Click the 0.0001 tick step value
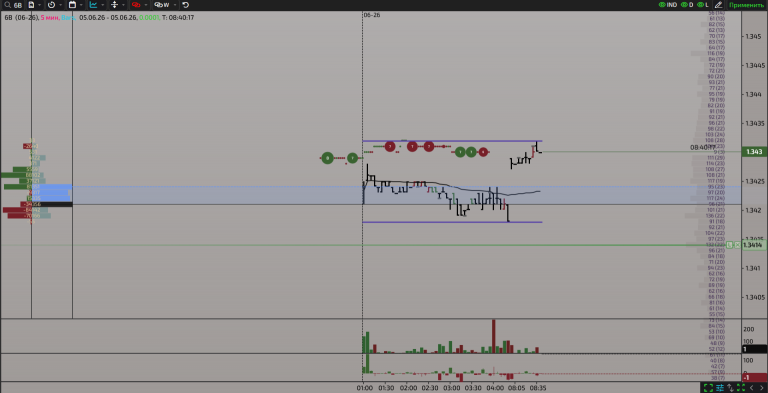Screen dimensions: 768x393 [x=149, y=18]
